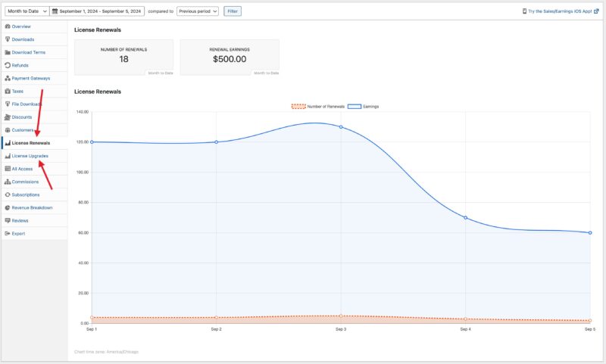The width and height of the screenshot is (606, 364).
Task: Expand the Previous period comparison dropdown
Action: (x=198, y=11)
